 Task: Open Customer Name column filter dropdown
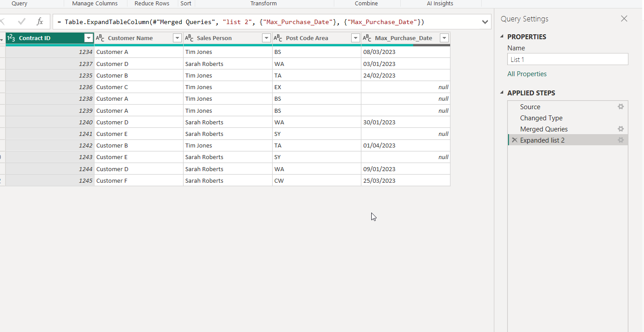point(177,38)
